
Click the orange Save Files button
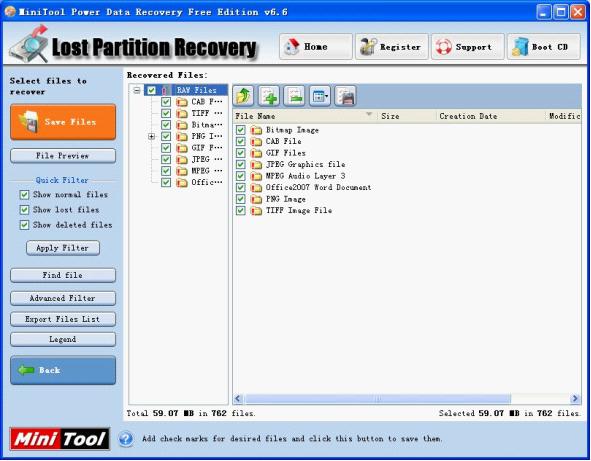(63, 122)
